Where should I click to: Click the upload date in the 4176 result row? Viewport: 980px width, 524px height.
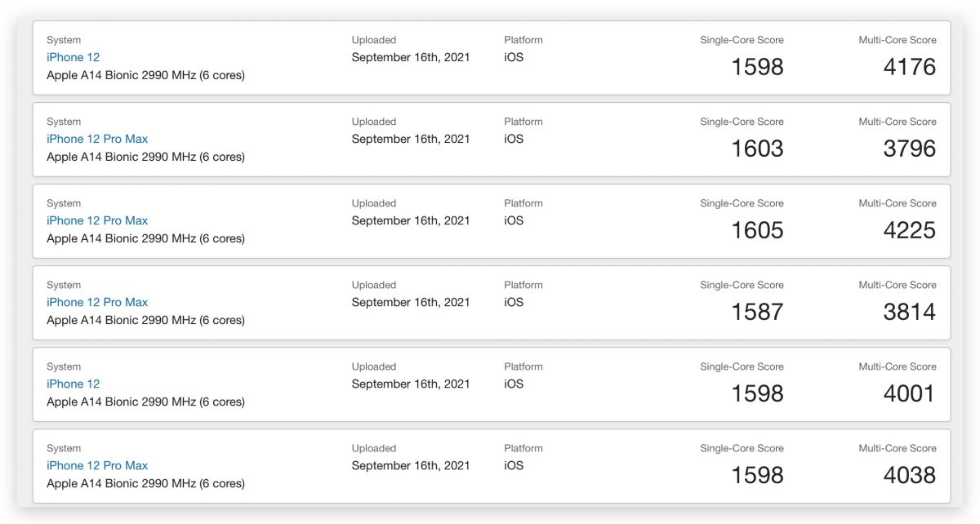tap(411, 57)
